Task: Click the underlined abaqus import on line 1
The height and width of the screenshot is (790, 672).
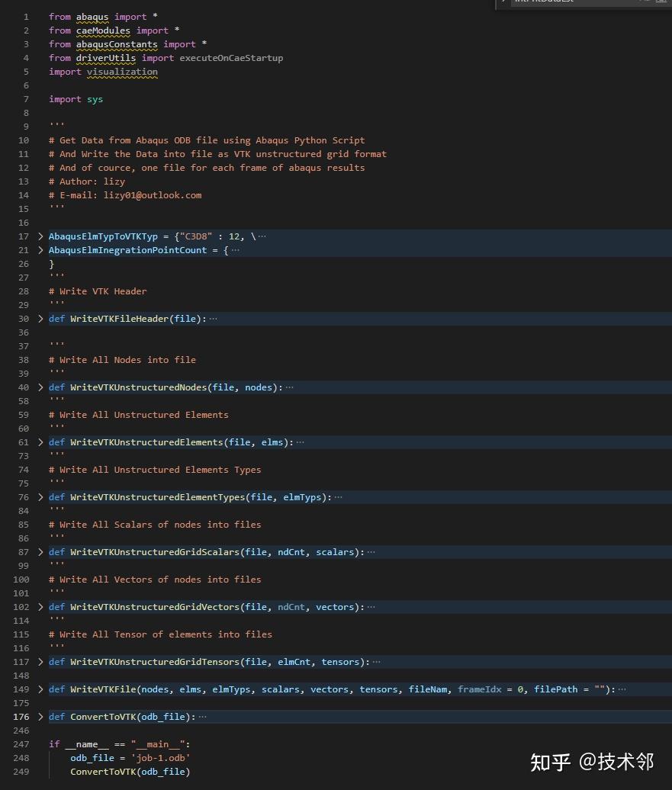Action: [92, 16]
